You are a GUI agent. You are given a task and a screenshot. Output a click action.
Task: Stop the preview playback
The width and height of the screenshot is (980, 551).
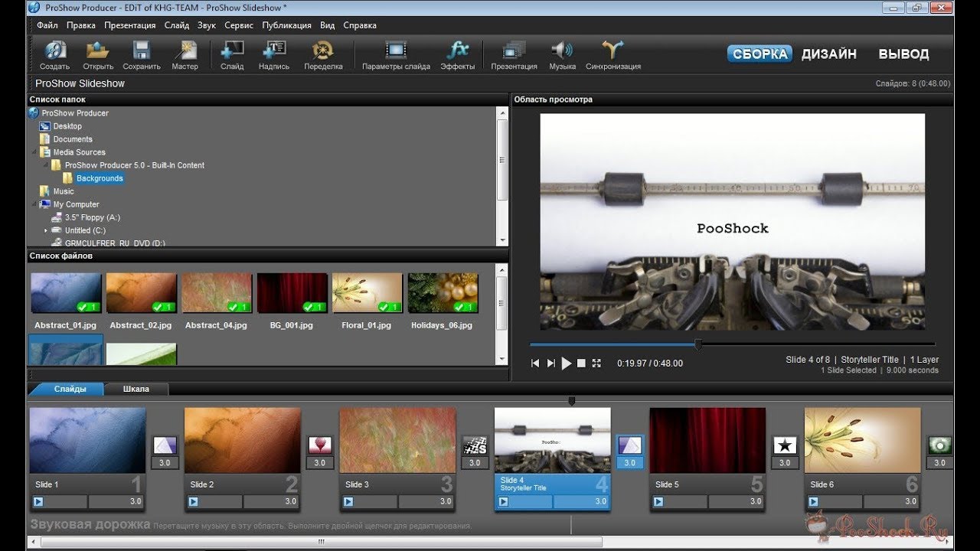581,364
